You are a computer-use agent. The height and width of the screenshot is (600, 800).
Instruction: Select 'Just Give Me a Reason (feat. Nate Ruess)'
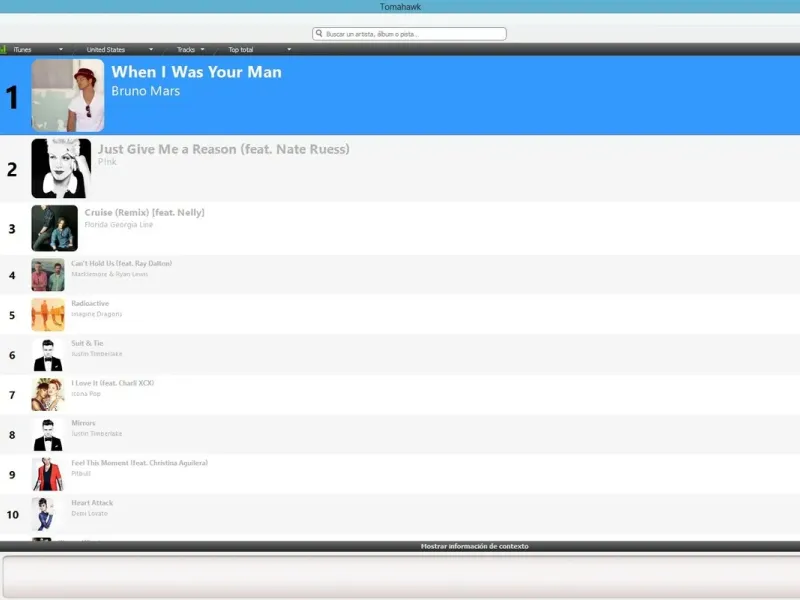(x=223, y=149)
